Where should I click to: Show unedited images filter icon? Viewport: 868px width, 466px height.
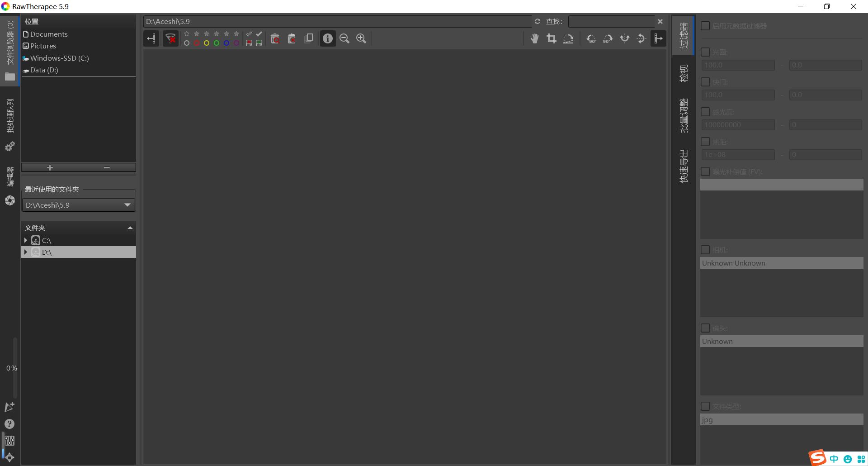click(x=249, y=34)
